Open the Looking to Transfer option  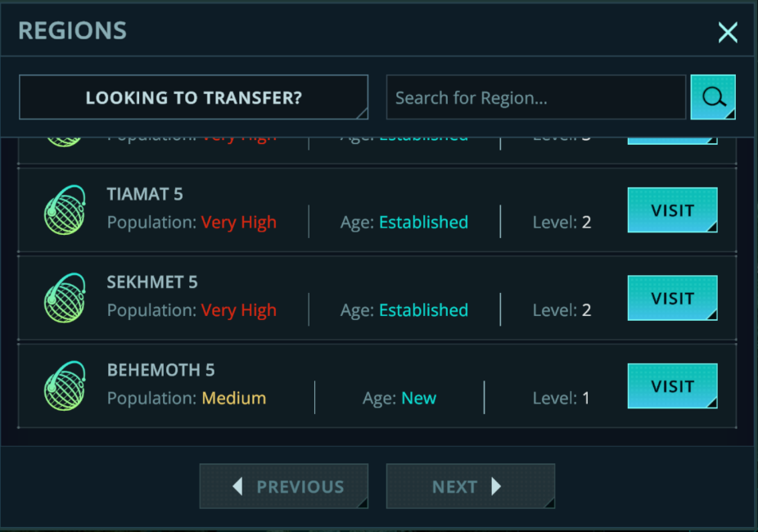193,98
